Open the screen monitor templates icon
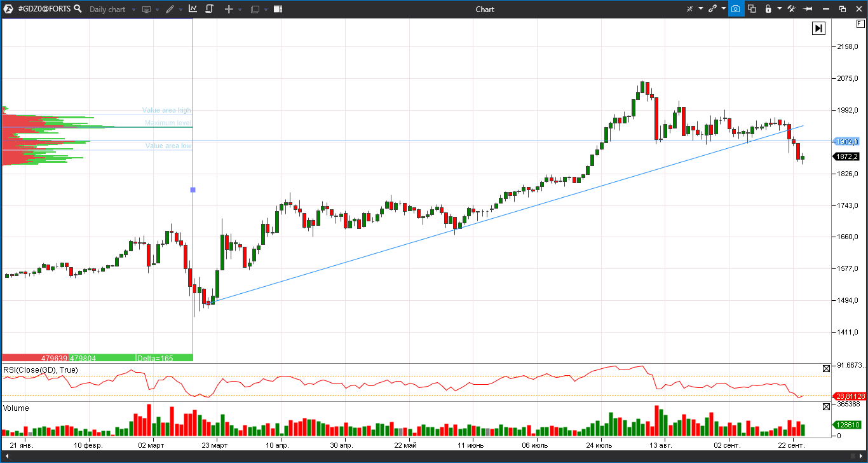This screenshot has height=463, width=868. click(146, 9)
